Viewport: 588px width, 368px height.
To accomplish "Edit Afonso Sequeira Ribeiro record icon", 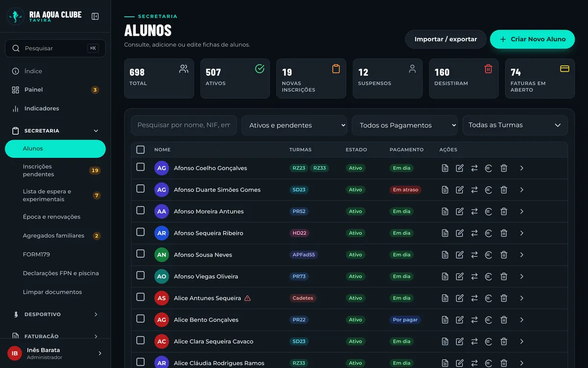I will coord(460,233).
